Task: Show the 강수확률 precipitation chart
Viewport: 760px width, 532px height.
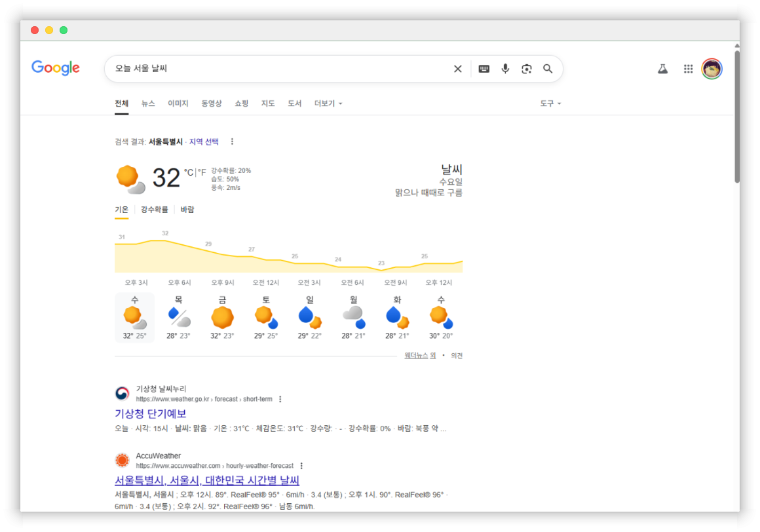Action: (x=155, y=210)
